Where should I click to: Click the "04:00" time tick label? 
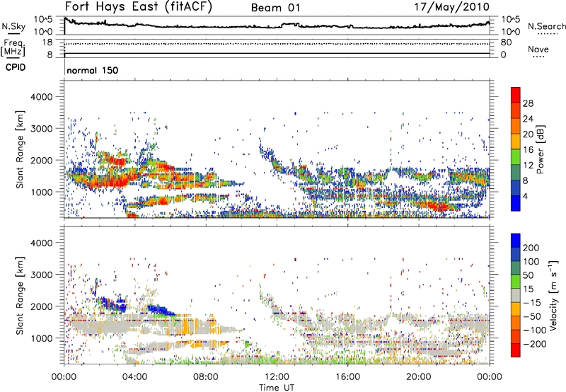click(135, 377)
